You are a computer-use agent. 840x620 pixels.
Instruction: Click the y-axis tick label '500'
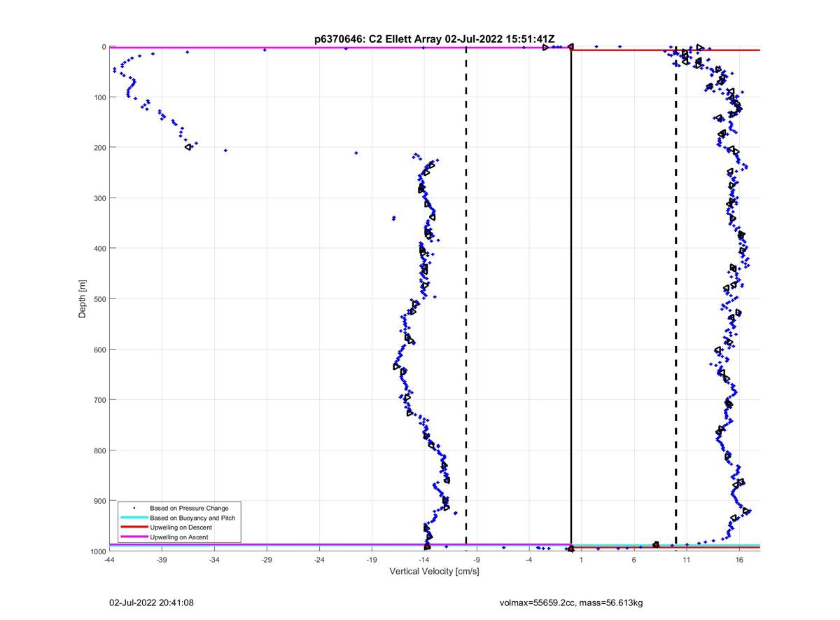coord(99,299)
